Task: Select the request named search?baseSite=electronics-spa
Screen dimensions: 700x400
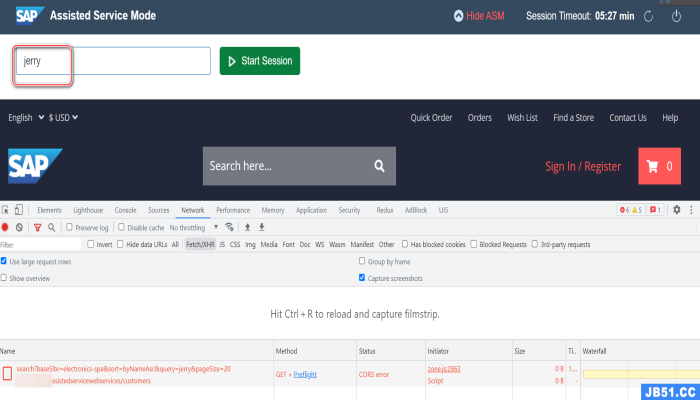Action: (x=124, y=369)
